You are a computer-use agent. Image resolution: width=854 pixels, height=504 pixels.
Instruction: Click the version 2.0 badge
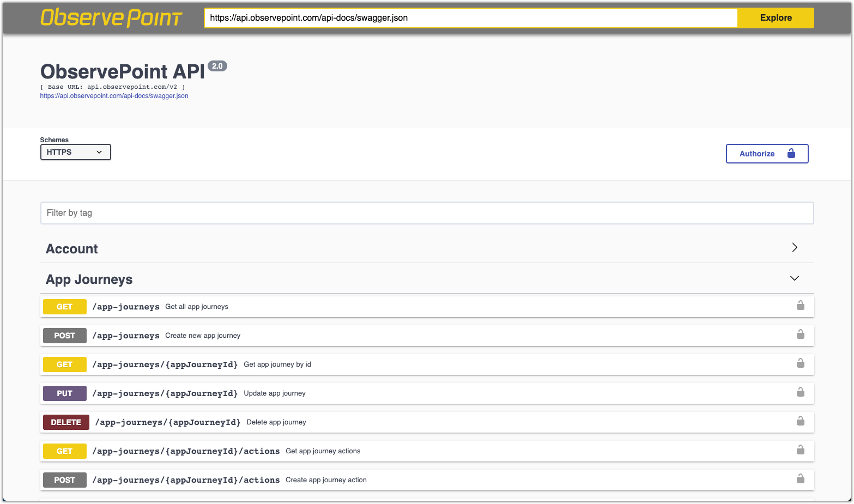pyautogui.click(x=217, y=66)
